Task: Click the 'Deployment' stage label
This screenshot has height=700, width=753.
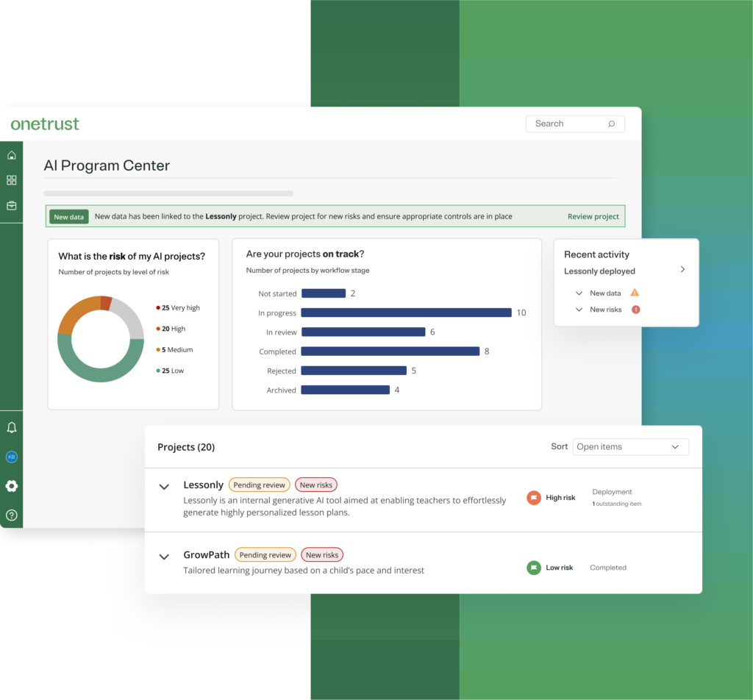Action: pyautogui.click(x=612, y=492)
